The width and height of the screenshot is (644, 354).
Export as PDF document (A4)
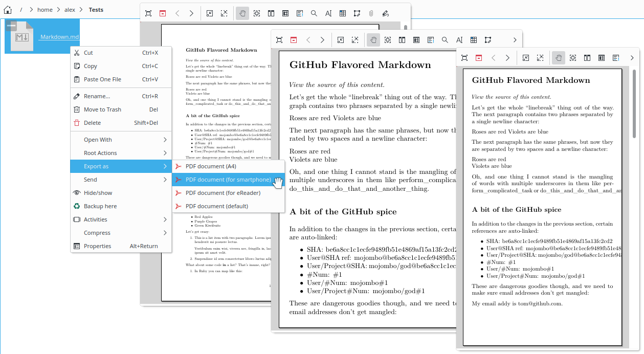click(x=228, y=166)
